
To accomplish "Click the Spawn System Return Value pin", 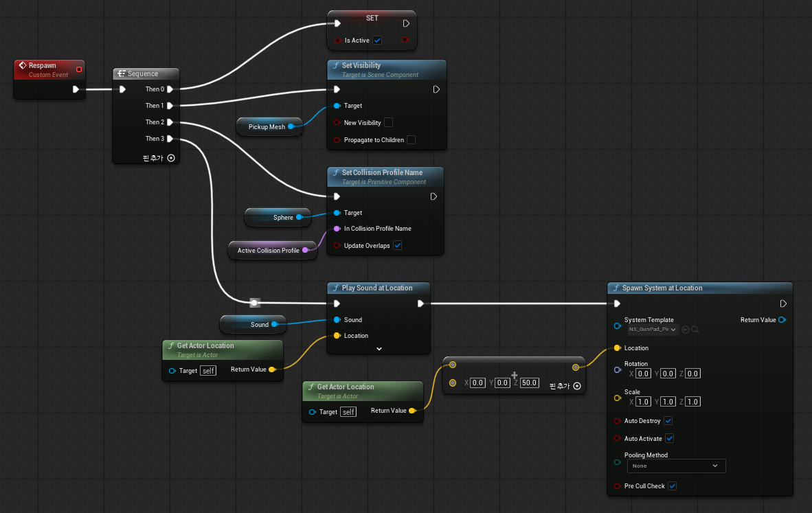I will click(x=782, y=320).
